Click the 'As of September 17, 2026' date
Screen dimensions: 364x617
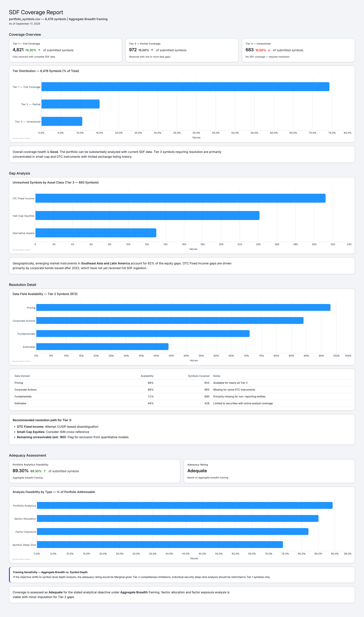click(25, 24)
